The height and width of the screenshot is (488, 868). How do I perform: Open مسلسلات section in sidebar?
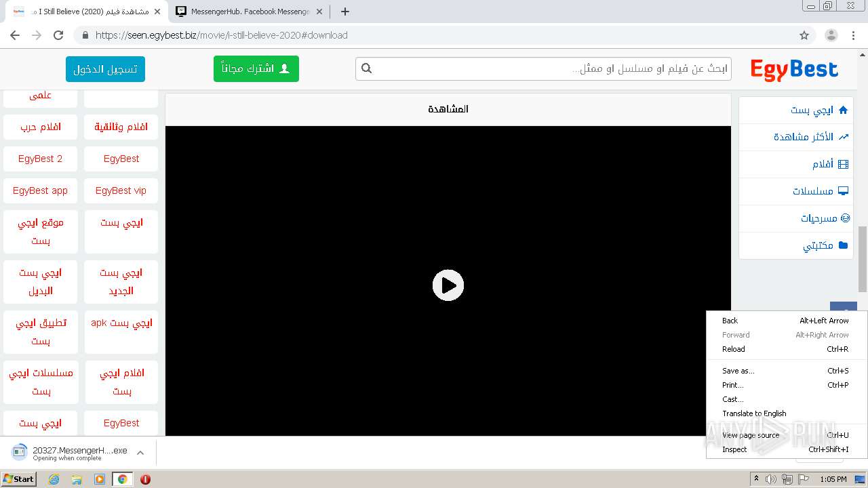[795, 191]
